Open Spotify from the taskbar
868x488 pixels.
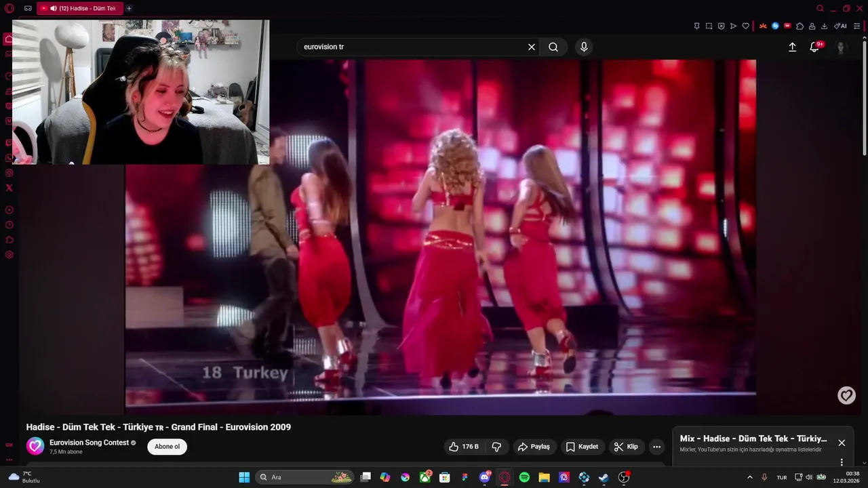coord(524,477)
